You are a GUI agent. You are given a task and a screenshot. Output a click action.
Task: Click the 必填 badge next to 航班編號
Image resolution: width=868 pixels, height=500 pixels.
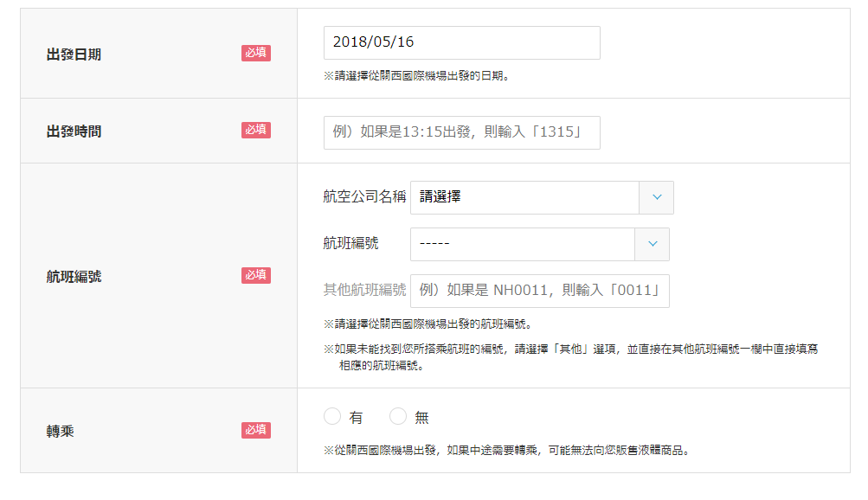coord(256,275)
